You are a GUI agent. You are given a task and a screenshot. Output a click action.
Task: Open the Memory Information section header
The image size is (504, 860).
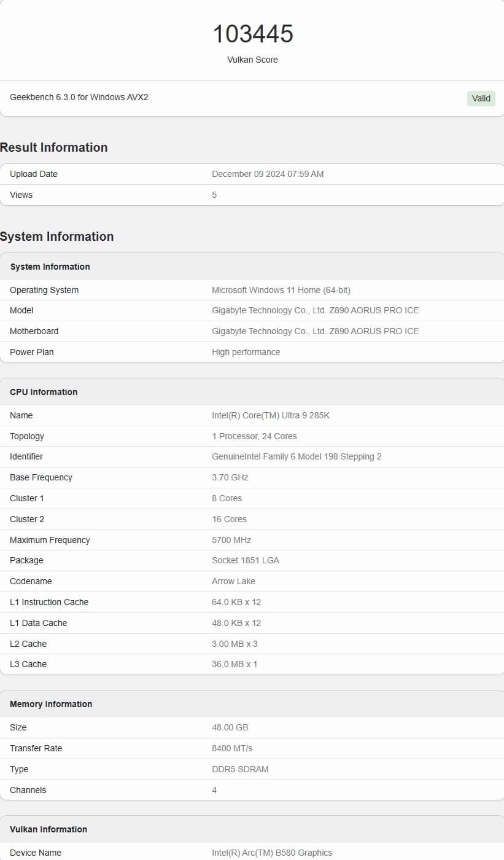point(50,703)
